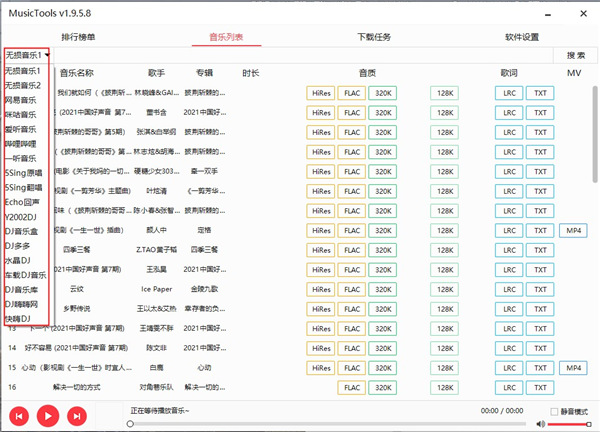600x432 pixels.
Task: Click the previous track button
Action: [x=19, y=414]
